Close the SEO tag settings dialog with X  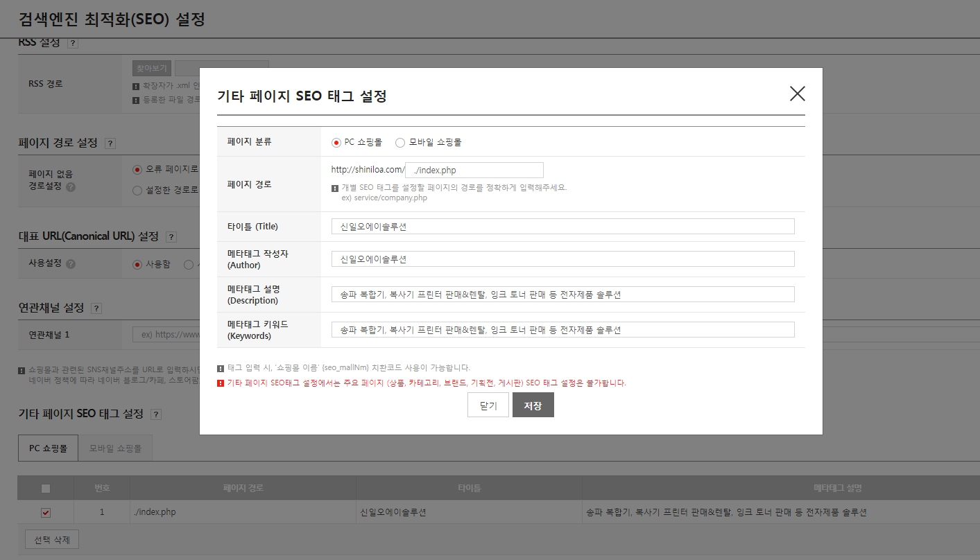(x=797, y=94)
